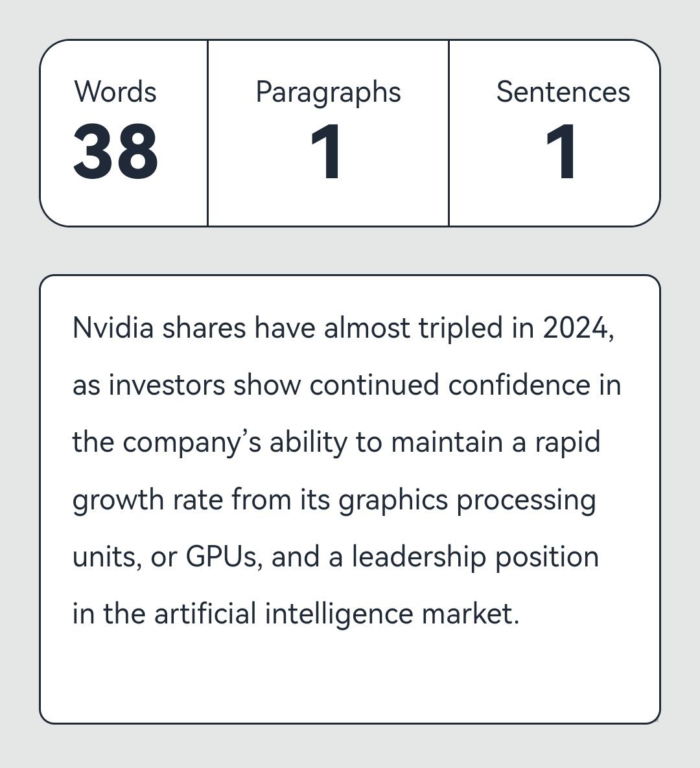
Task: Click the textarea resize handle corner
Action: pos(656,719)
